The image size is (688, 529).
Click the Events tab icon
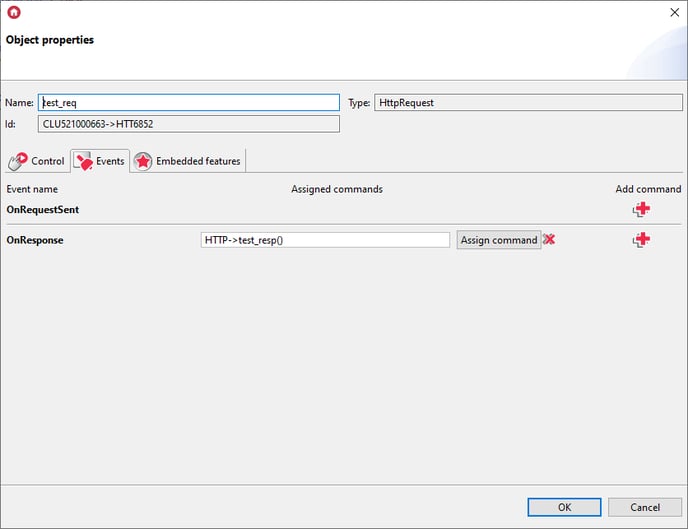point(83,161)
